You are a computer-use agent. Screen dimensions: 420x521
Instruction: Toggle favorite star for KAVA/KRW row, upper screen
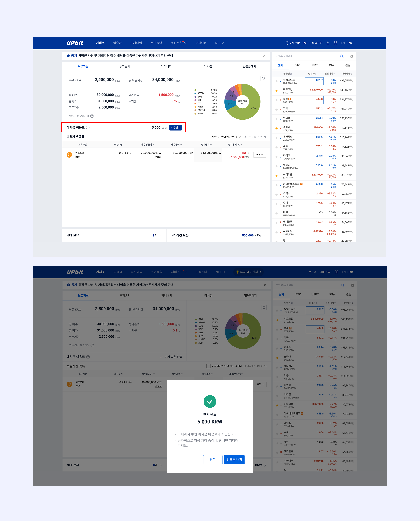[276, 110]
